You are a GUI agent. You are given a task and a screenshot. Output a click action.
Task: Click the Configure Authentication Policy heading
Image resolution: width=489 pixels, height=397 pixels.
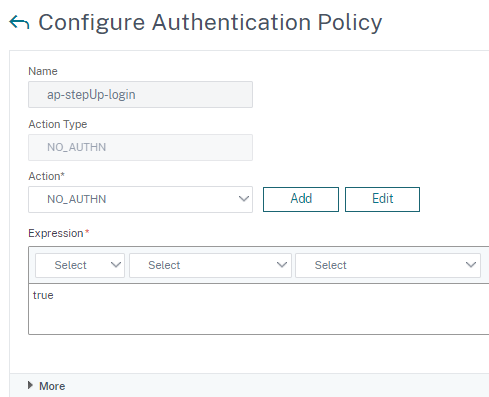210,23
